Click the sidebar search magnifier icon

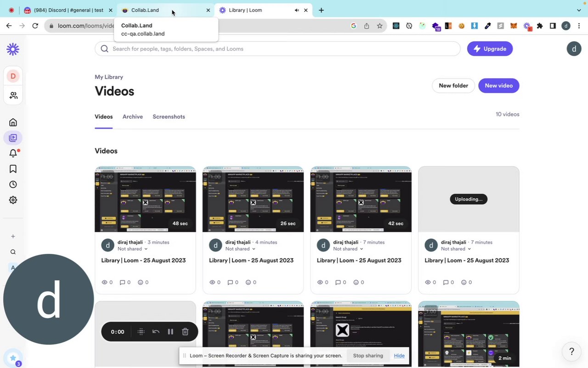(13, 252)
